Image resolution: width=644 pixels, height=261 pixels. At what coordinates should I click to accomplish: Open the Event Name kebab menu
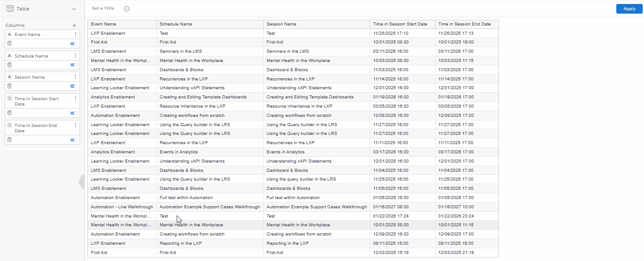(x=75, y=34)
